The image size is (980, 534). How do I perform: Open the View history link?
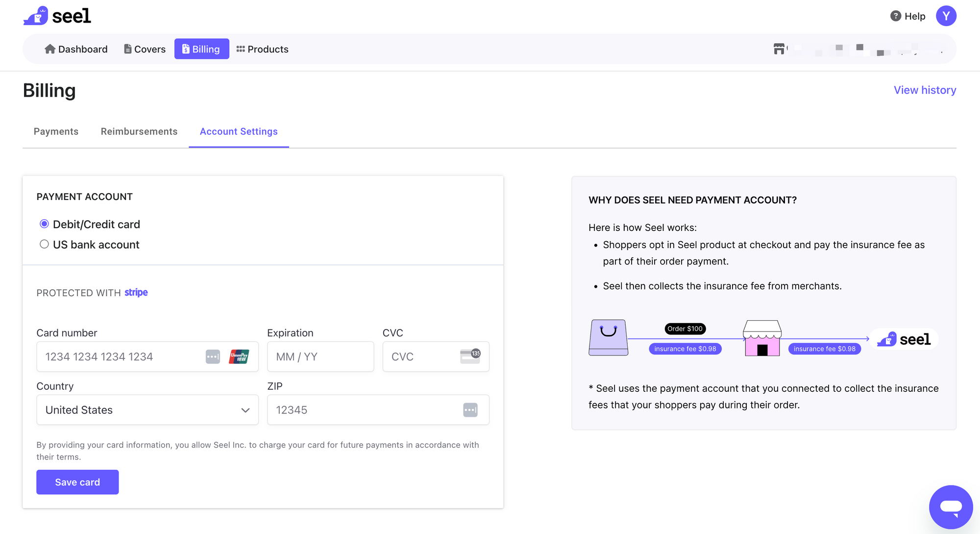click(925, 90)
